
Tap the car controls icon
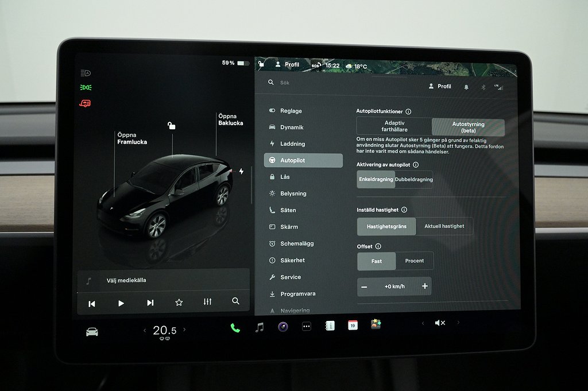pos(92,332)
